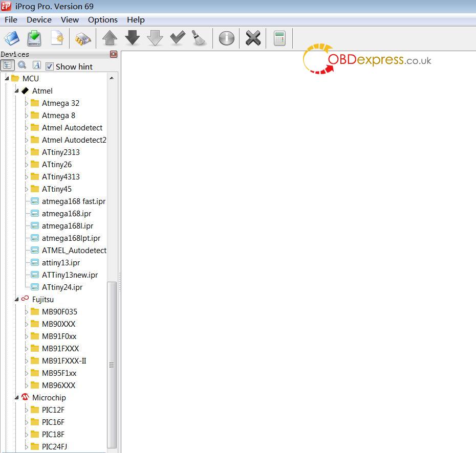Click the checkmark verify icon
The height and width of the screenshot is (453, 476).
point(178,38)
